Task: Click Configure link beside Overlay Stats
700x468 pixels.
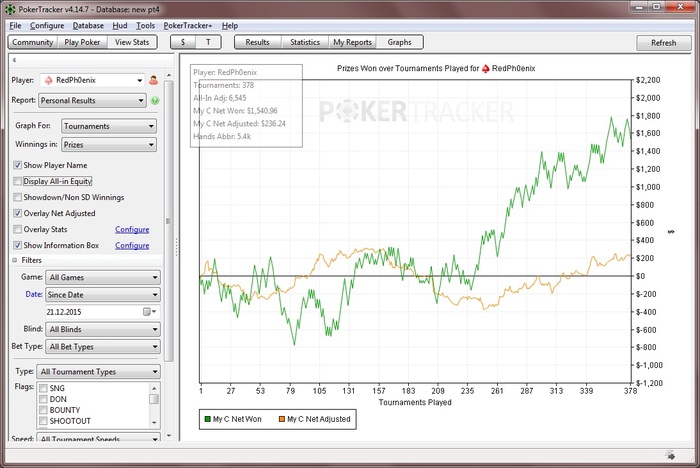Action: coord(131,229)
